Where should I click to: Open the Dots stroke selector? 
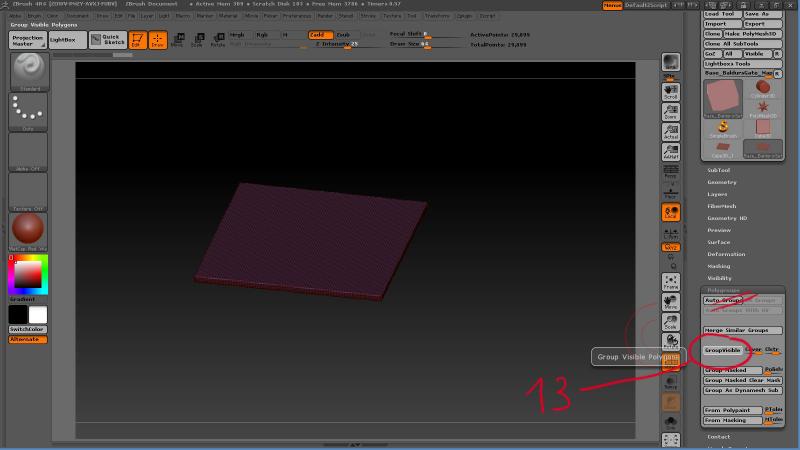click(x=29, y=112)
